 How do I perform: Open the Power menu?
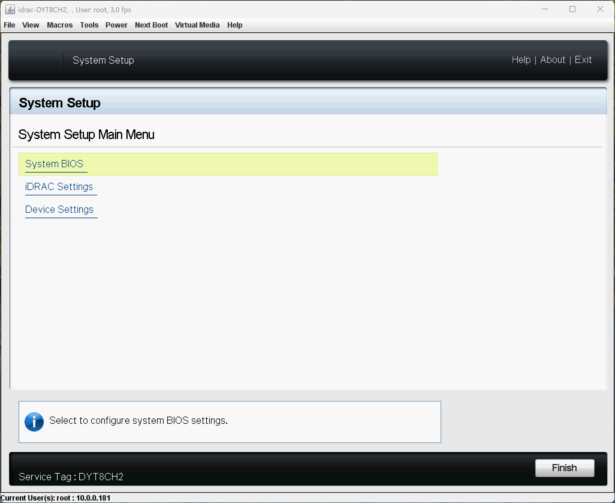[x=117, y=25]
